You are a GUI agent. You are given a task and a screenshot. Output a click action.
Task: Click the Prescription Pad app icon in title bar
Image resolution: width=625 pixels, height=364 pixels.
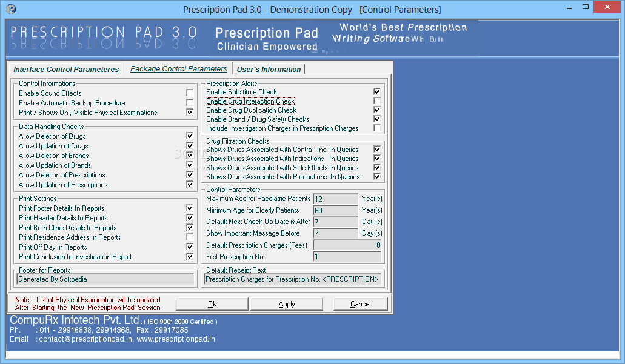click(11, 8)
